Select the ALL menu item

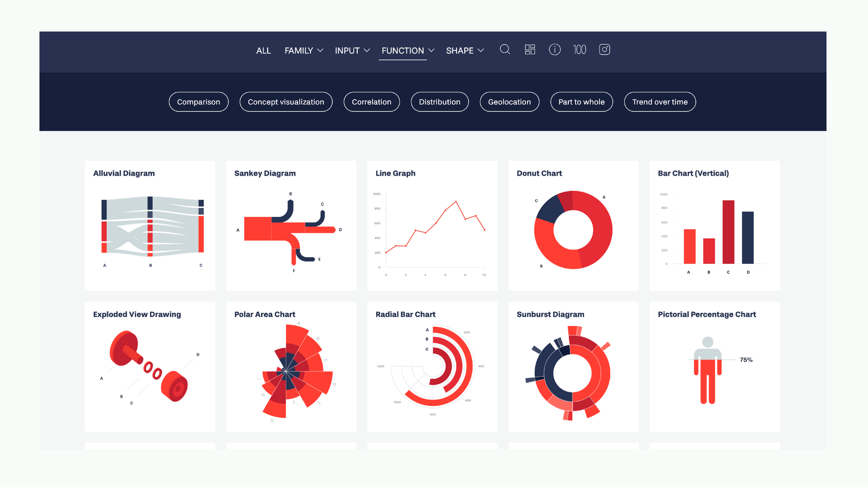point(263,51)
